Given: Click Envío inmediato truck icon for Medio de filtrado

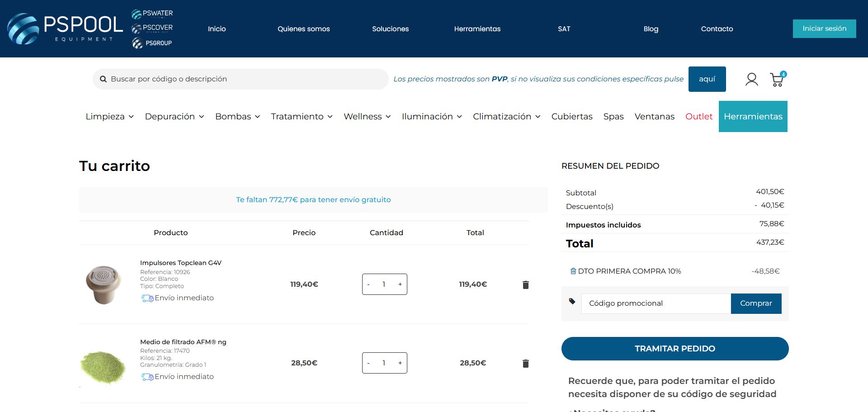Looking at the screenshot, I should 147,377.
